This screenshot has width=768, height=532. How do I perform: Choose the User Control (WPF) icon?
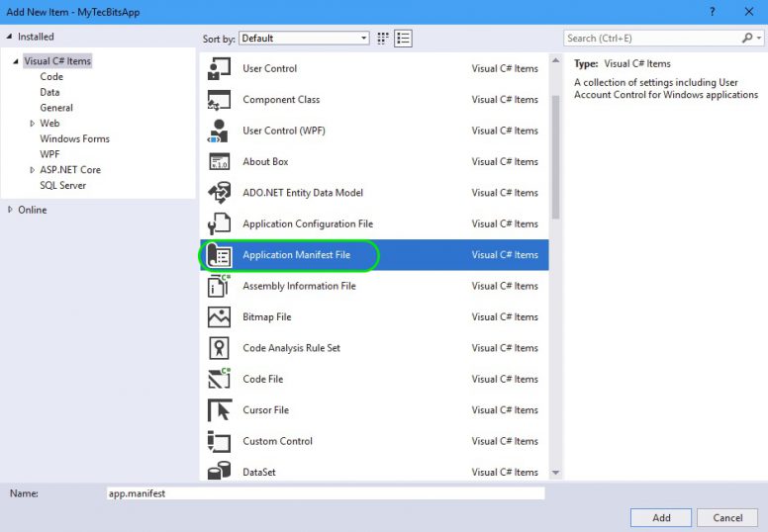[219, 131]
